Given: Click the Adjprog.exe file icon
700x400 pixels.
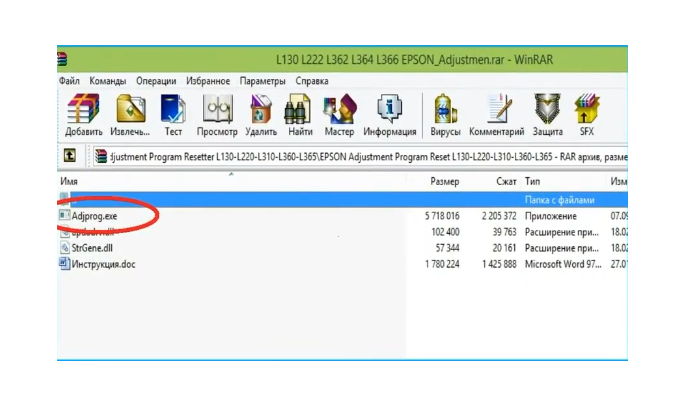Looking at the screenshot, I should click(65, 215).
